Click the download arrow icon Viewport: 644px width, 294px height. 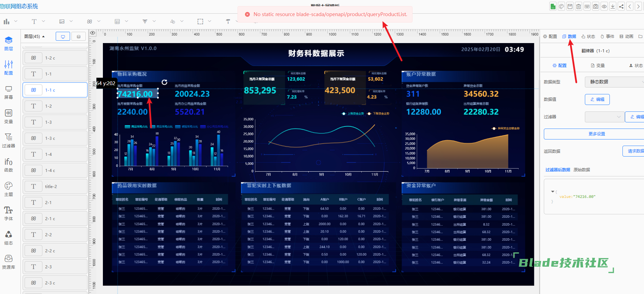[613, 6]
